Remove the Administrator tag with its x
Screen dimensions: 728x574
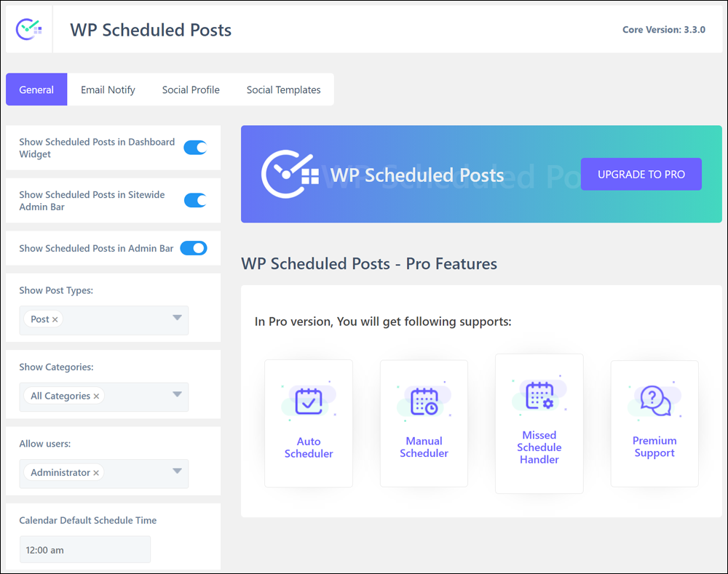coord(95,473)
